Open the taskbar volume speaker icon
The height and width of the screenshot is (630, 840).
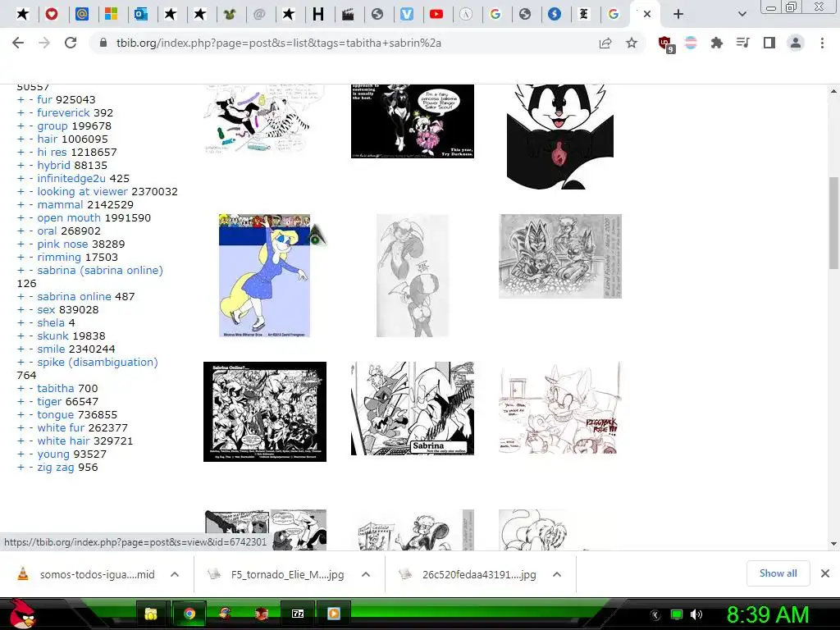(x=696, y=614)
